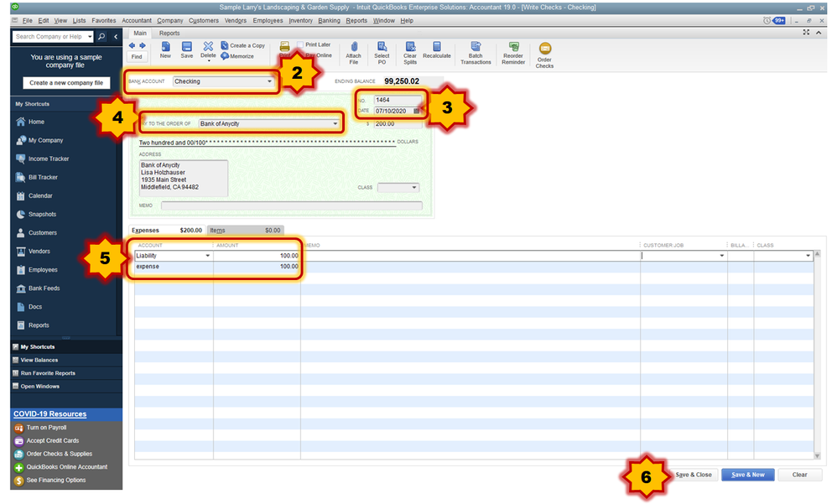The width and height of the screenshot is (837, 504).
Task: Click the Reorder Reminder icon
Action: [x=513, y=46]
